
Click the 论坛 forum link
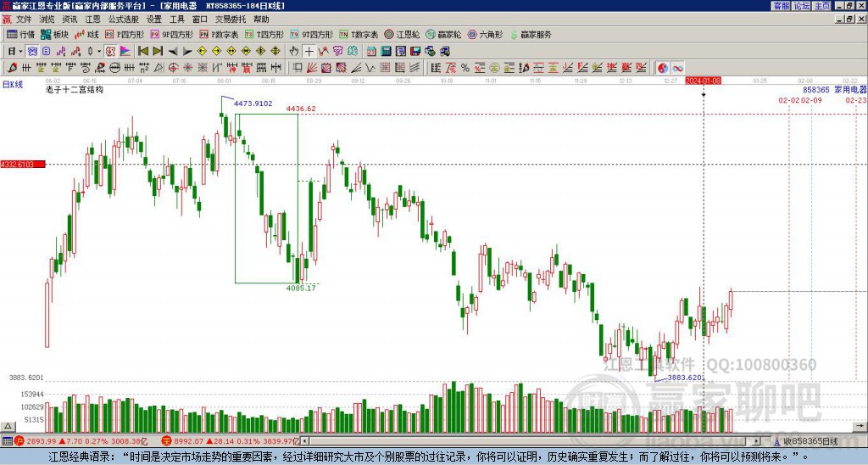pos(801,5)
